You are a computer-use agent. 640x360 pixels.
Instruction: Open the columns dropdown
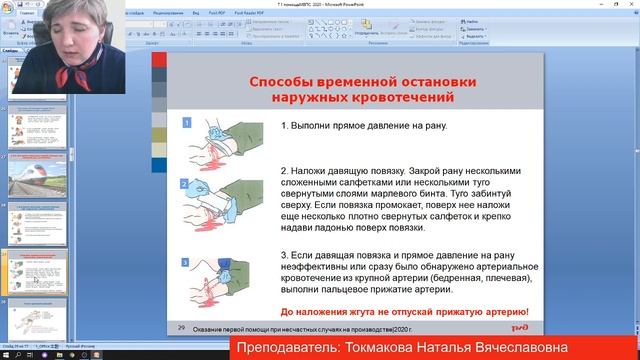pos(231,34)
